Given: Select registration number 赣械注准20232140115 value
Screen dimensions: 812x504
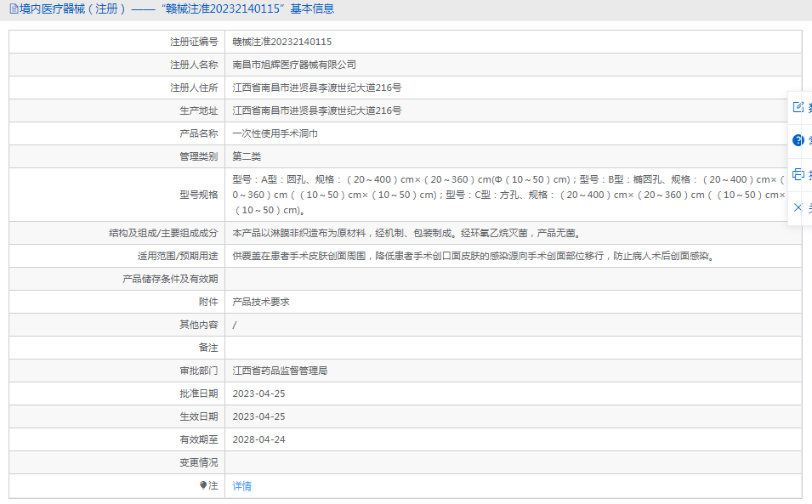Looking at the screenshot, I should click(x=282, y=42).
